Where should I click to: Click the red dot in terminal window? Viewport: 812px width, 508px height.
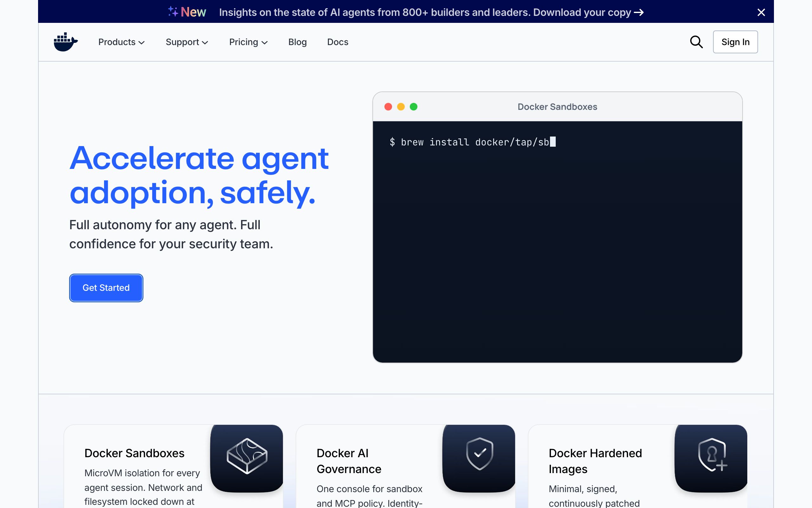(x=388, y=107)
